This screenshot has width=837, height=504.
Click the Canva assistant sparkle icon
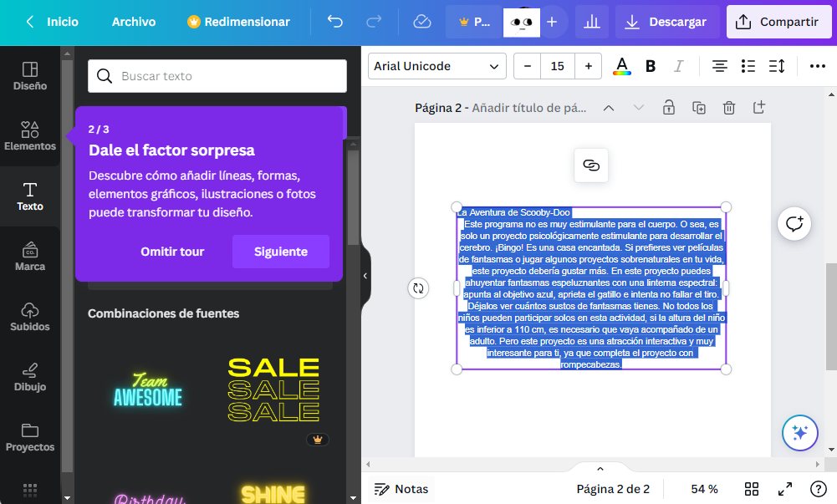pyautogui.click(x=799, y=432)
